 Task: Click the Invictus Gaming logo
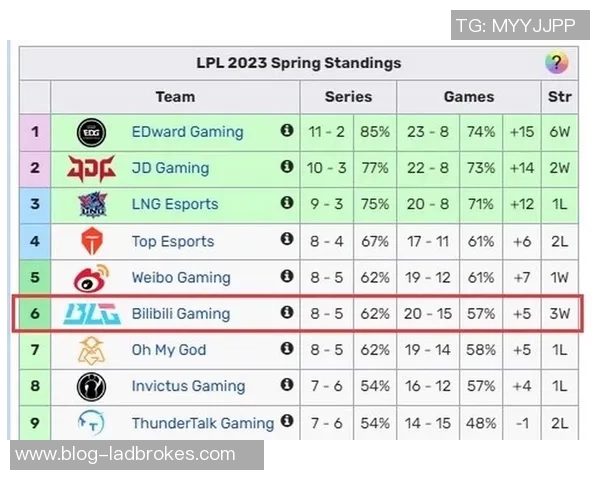[91, 386]
